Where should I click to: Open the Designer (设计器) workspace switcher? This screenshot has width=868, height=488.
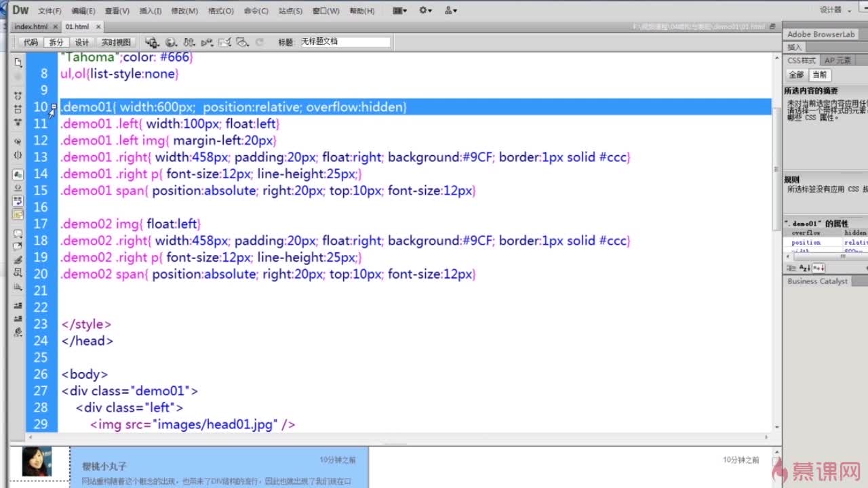coord(835,10)
